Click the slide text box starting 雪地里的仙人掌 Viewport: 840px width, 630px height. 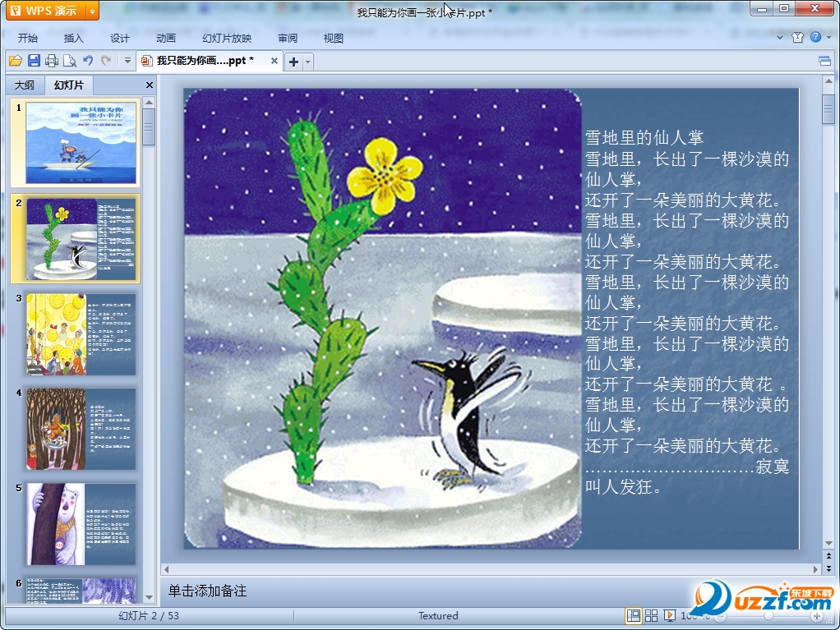coord(687,312)
